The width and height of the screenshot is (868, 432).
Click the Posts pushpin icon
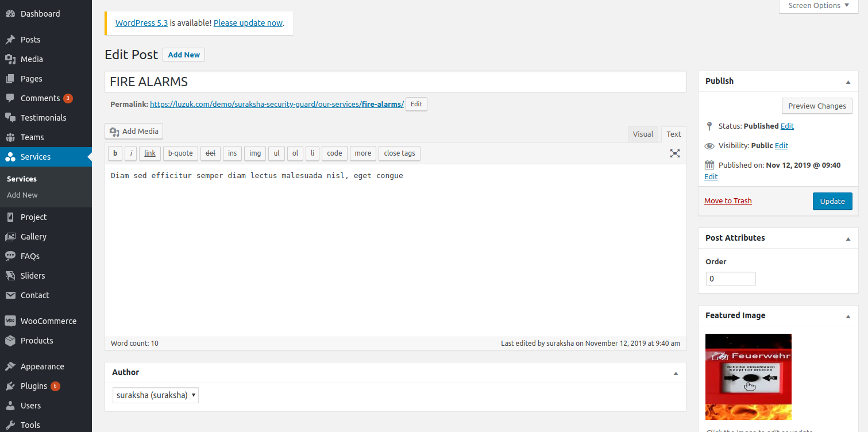tap(10, 40)
